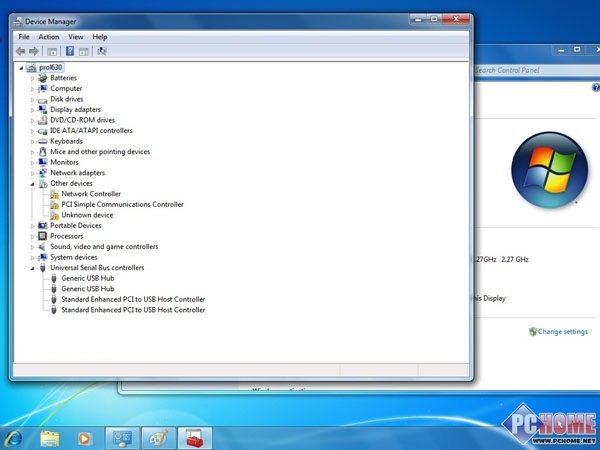The image size is (600, 450).
Task: Click the PCI Simple Communications Controller warning icon
Action: pyautogui.click(x=54, y=205)
